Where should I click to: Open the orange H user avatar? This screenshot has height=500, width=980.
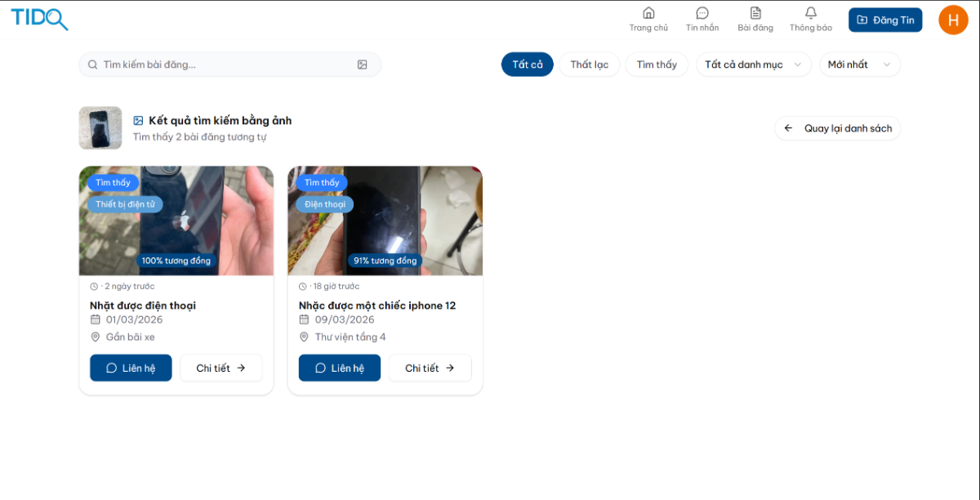[953, 20]
